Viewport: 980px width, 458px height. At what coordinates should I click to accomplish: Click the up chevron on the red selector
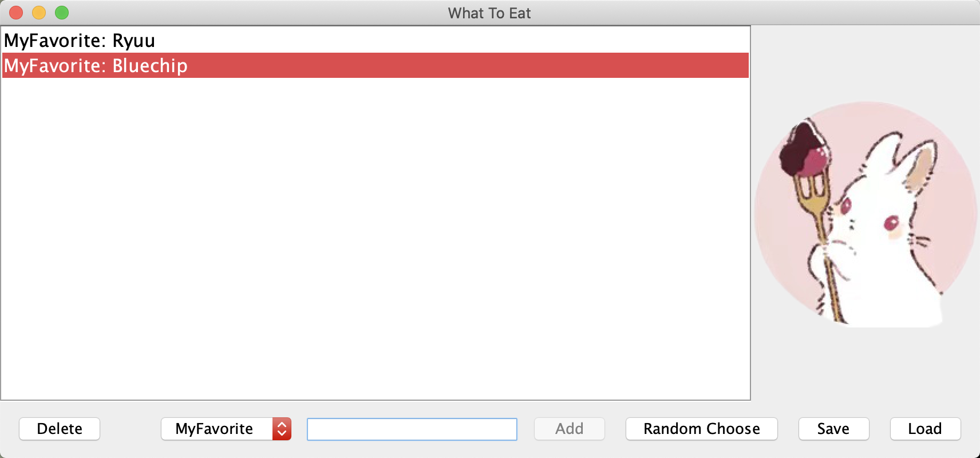click(x=282, y=424)
